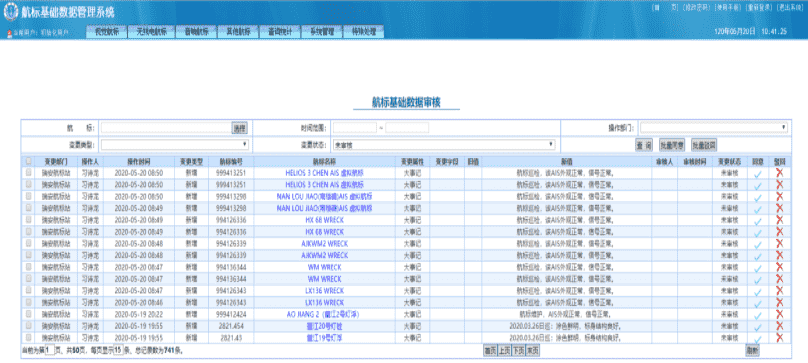Click the 查询 search button

tap(644, 145)
